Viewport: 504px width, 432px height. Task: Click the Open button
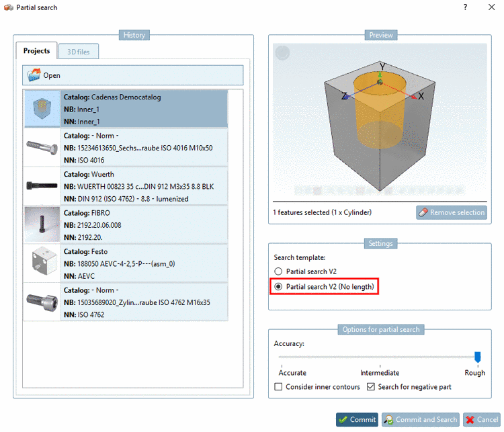pos(133,75)
